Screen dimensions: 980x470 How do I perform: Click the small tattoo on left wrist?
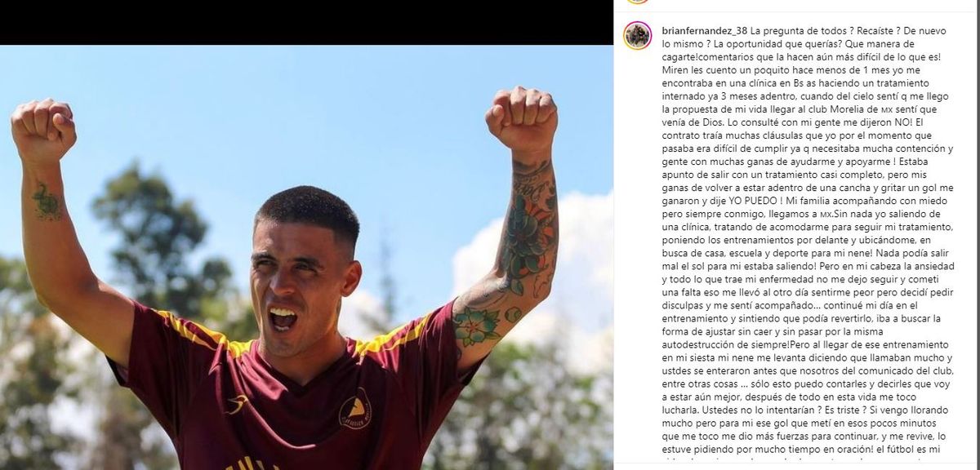[47, 202]
